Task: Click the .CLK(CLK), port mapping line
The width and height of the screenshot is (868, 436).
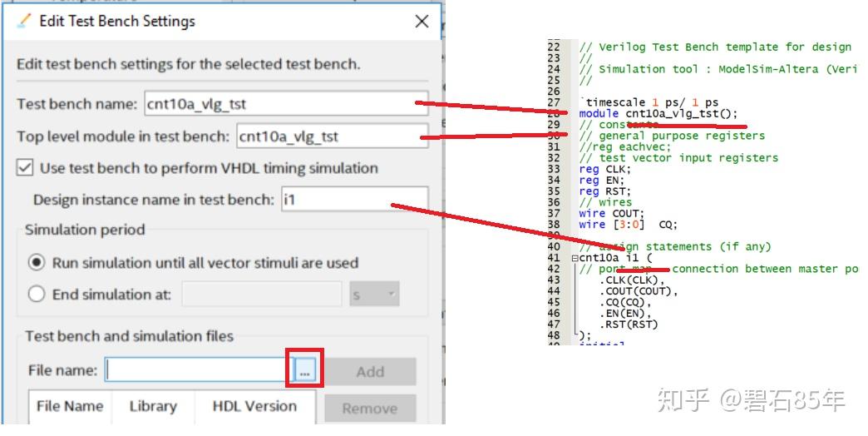Action: pyautogui.click(x=632, y=280)
